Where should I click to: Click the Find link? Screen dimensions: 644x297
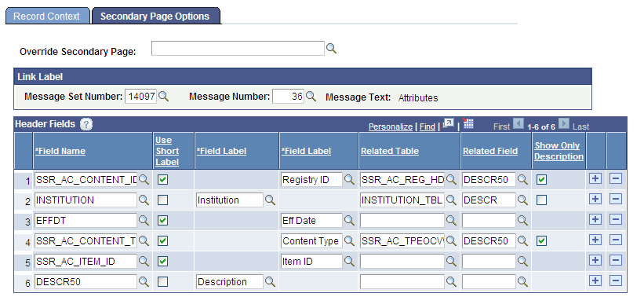428,126
